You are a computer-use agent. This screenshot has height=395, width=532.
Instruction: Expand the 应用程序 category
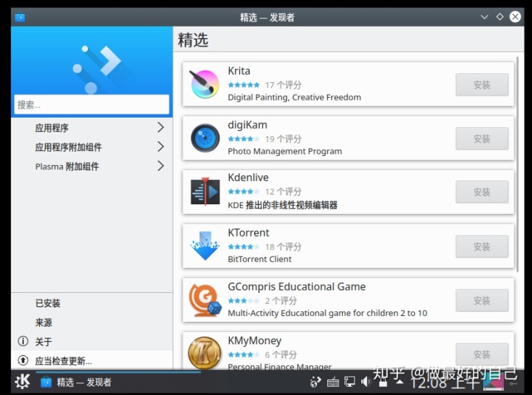tap(160, 127)
